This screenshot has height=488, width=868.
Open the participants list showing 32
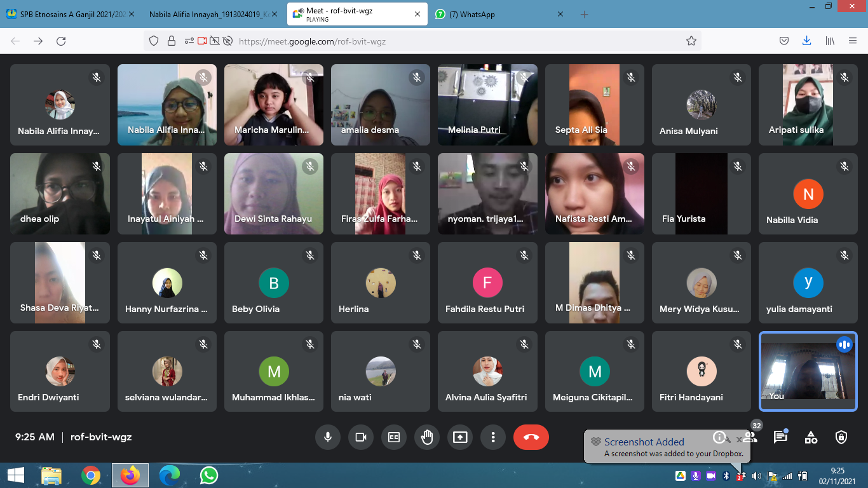(x=750, y=437)
